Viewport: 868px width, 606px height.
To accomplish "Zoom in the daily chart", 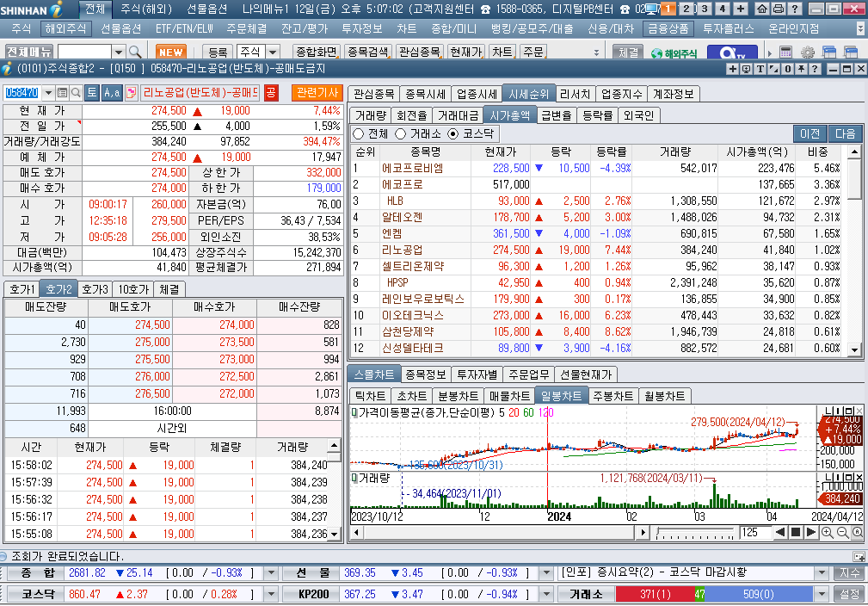I will pyautogui.click(x=827, y=532).
